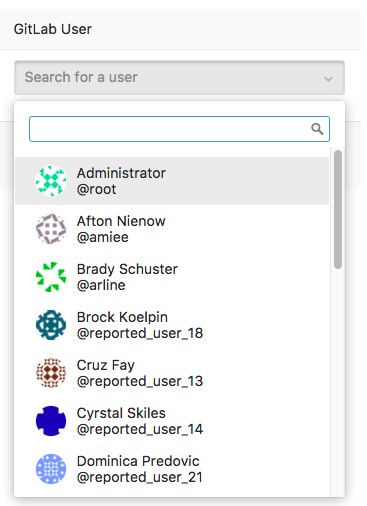Click Administrator's green avatar icon
367x506 pixels.
51,181
